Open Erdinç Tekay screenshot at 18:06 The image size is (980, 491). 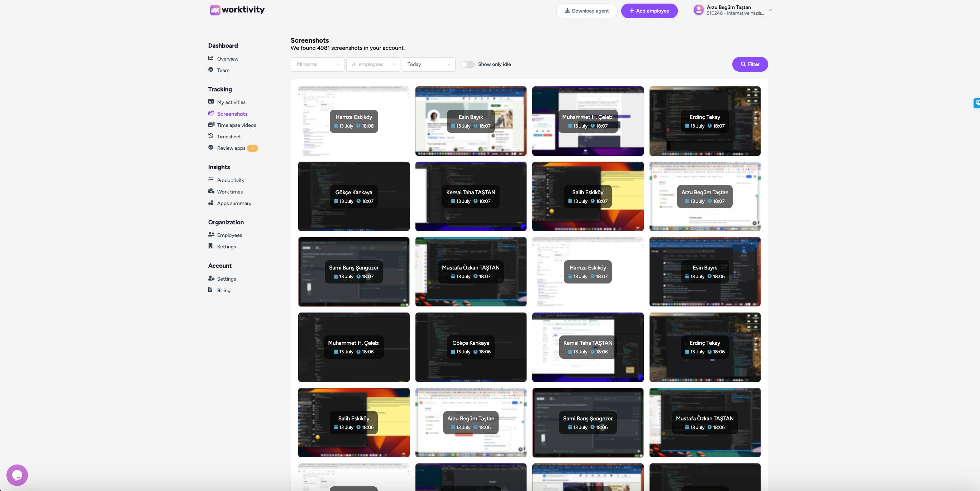705,347
